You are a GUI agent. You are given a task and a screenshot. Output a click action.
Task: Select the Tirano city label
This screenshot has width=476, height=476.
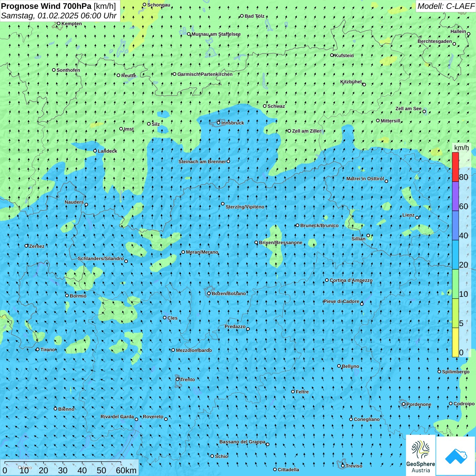point(48,350)
